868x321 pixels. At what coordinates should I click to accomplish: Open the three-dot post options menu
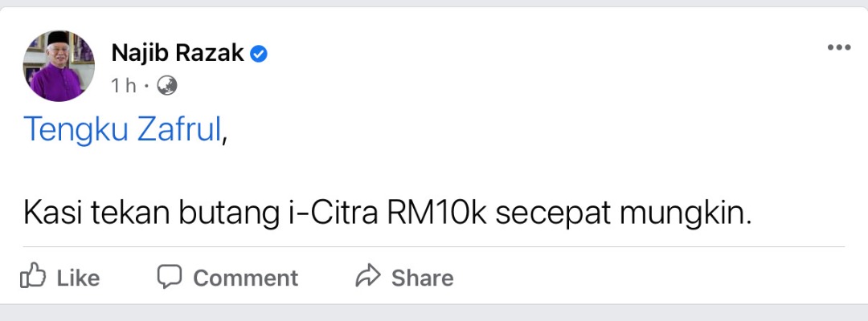pos(838,47)
